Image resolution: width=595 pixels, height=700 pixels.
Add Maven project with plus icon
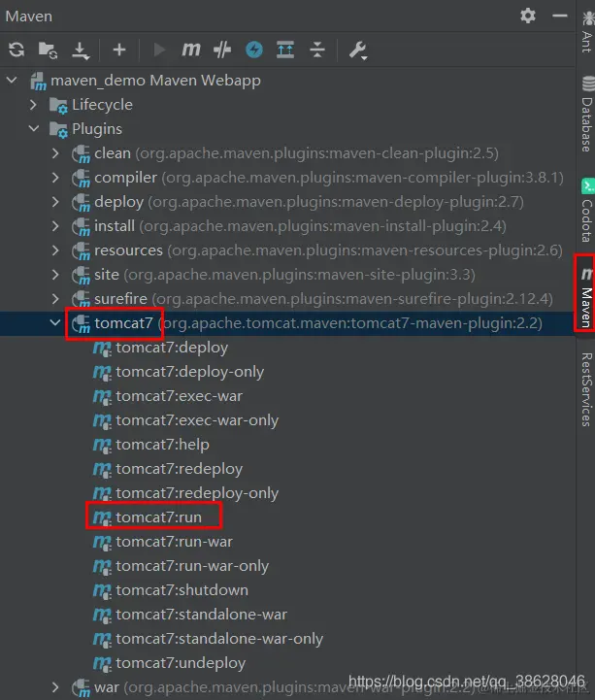point(119,50)
